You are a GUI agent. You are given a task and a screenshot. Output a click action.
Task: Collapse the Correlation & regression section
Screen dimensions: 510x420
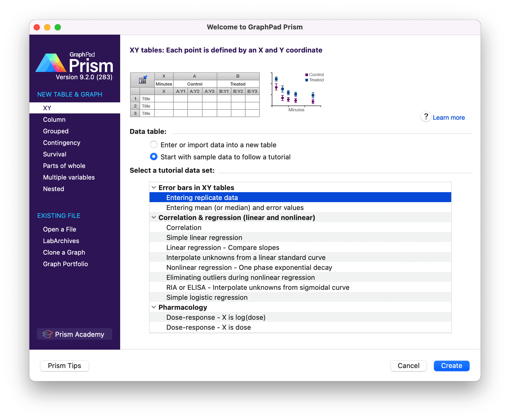point(154,218)
